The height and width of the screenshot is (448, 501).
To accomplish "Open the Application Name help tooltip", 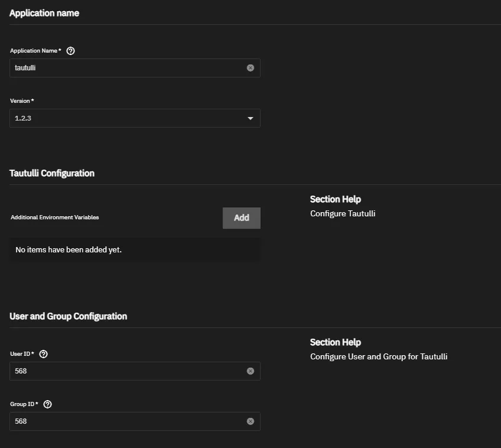I will pos(70,50).
